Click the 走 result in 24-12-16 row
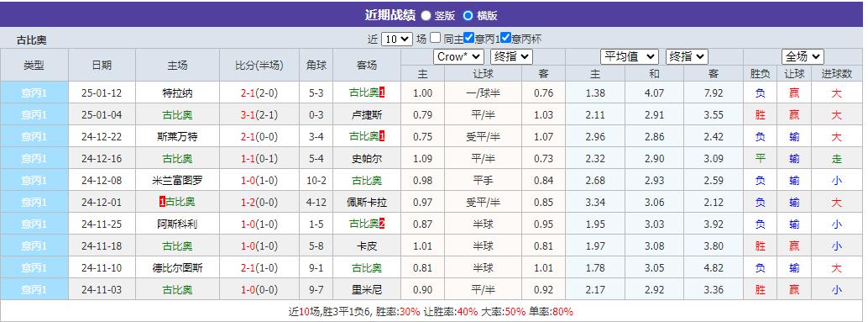The width and height of the screenshot is (868, 322). tap(836, 159)
